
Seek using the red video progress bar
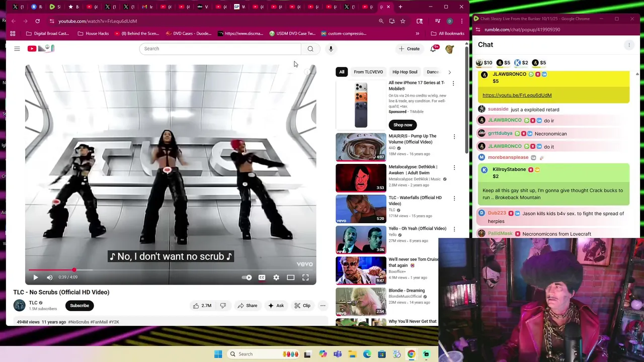tap(171, 270)
